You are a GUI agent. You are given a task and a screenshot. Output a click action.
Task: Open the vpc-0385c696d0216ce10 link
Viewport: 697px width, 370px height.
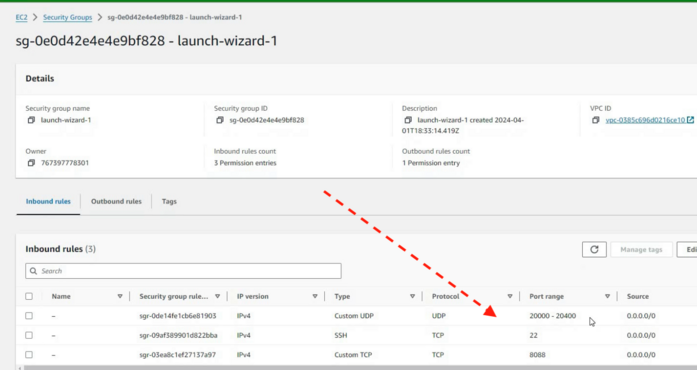(645, 120)
